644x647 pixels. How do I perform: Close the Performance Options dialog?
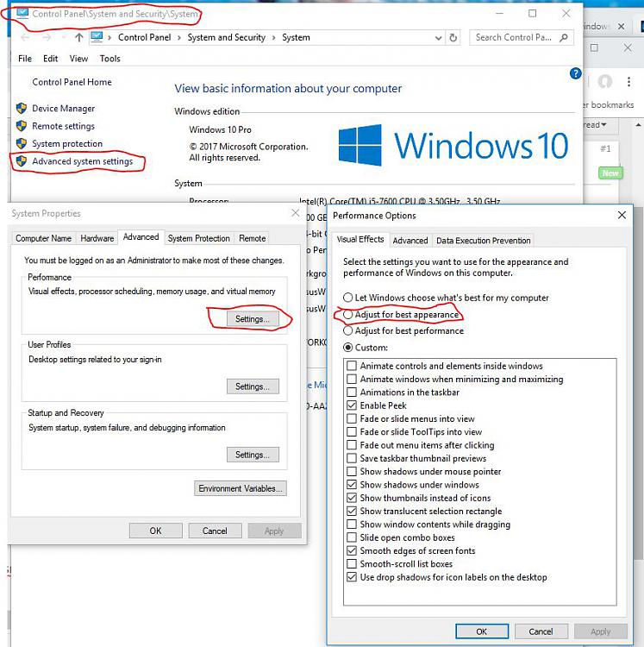pyautogui.click(x=622, y=215)
